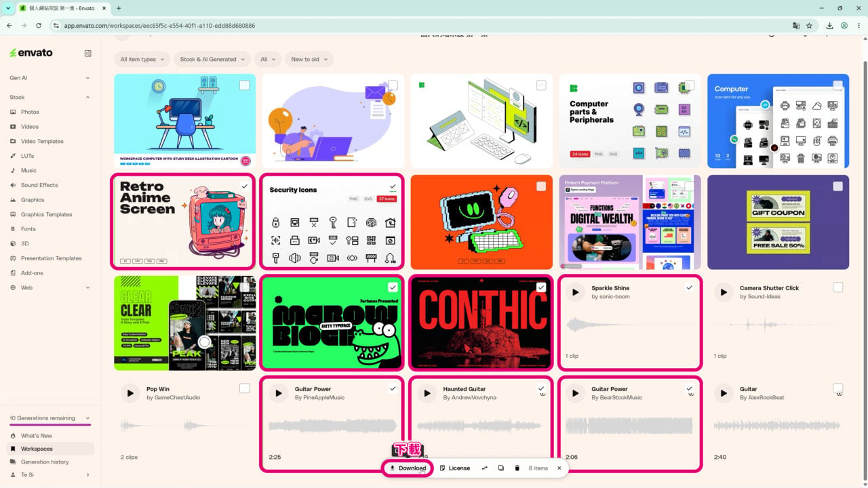This screenshot has height=488, width=868.
Task: Deselect Retro Anime Screen item checkbox
Action: 244,186
